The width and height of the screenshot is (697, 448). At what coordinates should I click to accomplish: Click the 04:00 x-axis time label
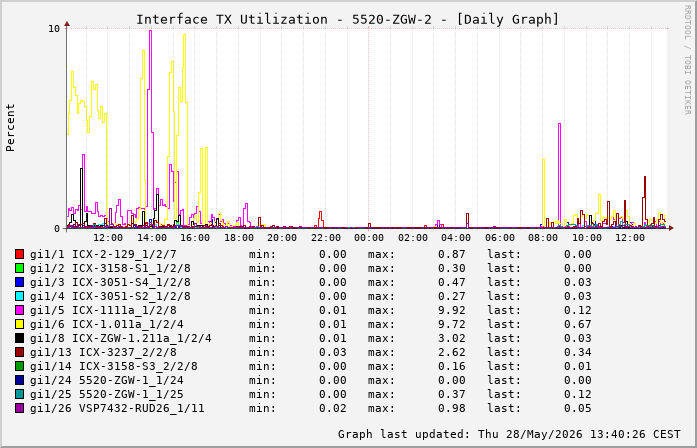pyautogui.click(x=456, y=238)
